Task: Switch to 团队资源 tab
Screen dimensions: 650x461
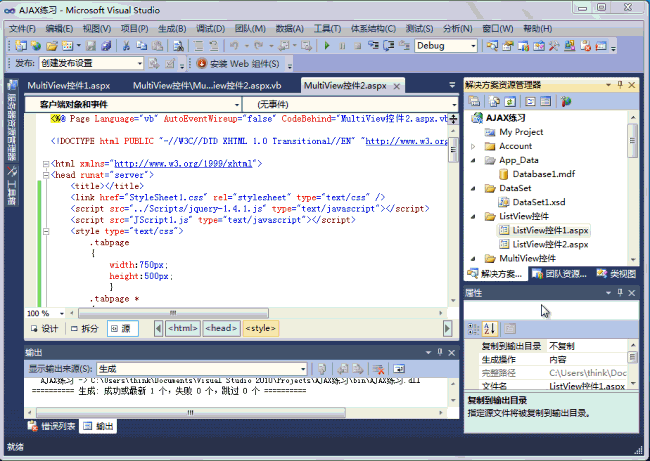Action: coord(560,274)
